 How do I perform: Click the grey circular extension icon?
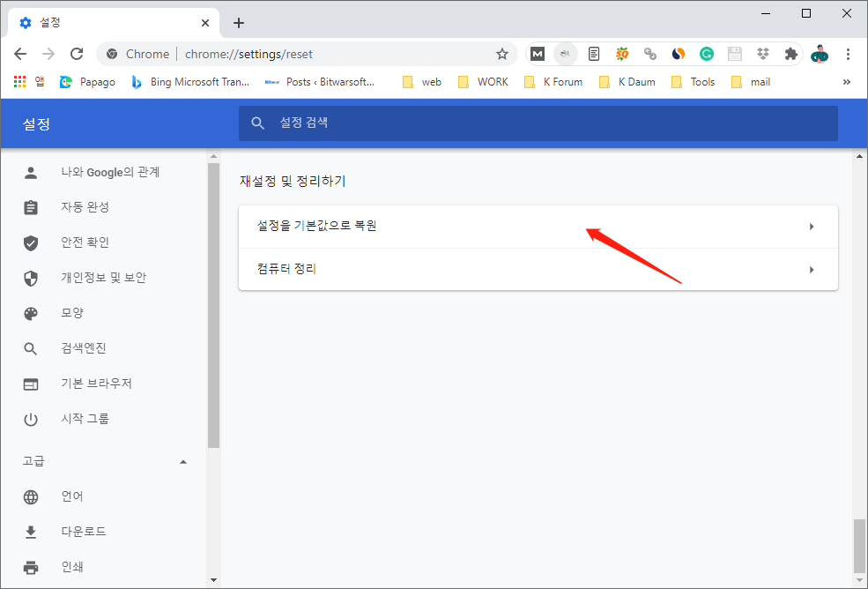[565, 54]
